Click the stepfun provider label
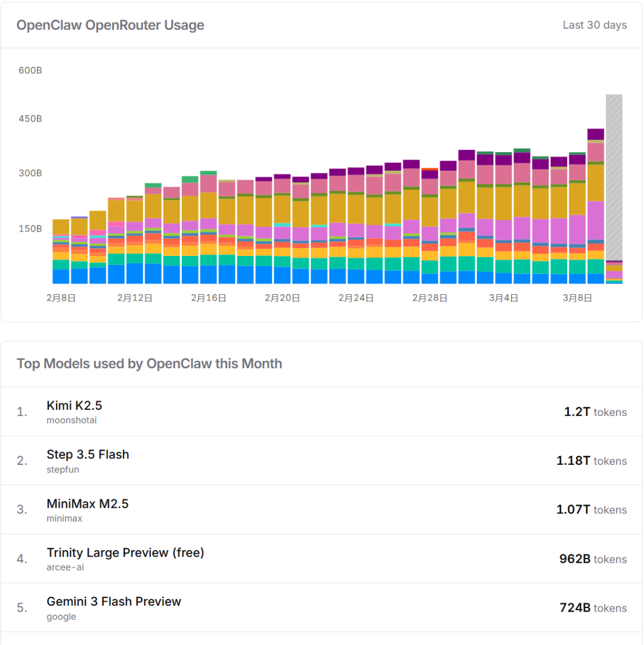This screenshot has height=645, width=644. click(x=63, y=470)
